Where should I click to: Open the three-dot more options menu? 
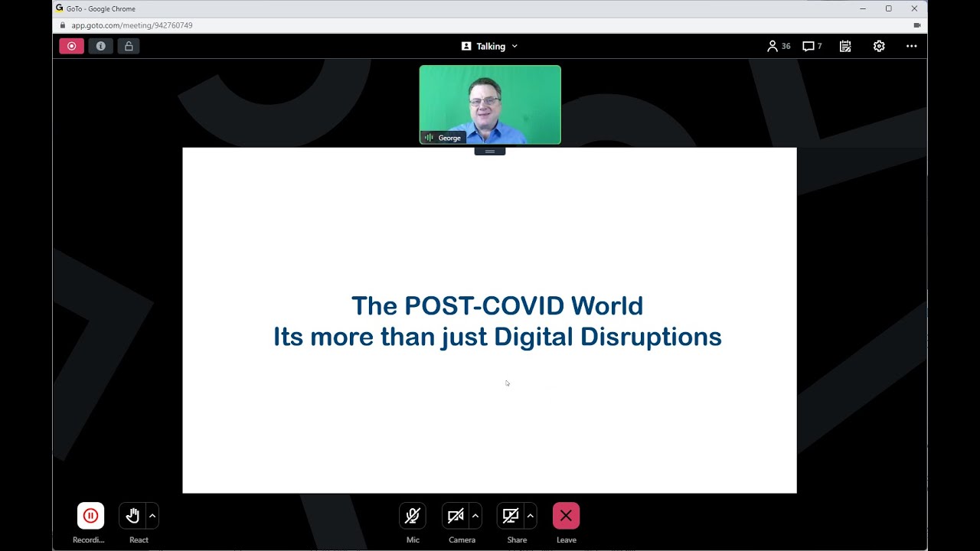click(911, 46)
